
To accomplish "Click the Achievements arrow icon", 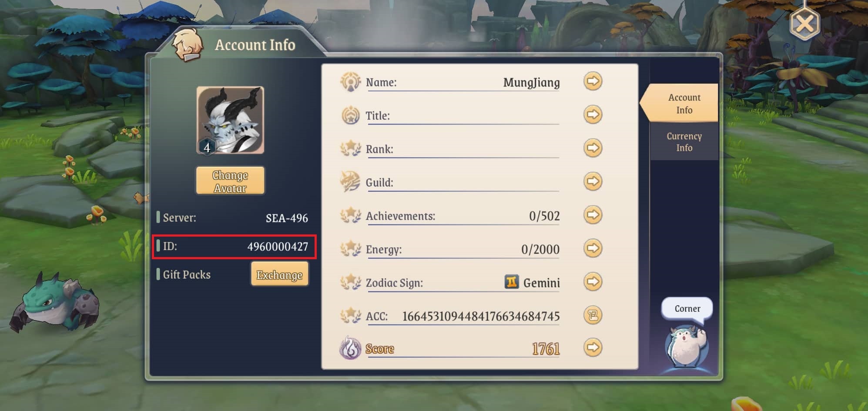I will click(x=593, y=215).
